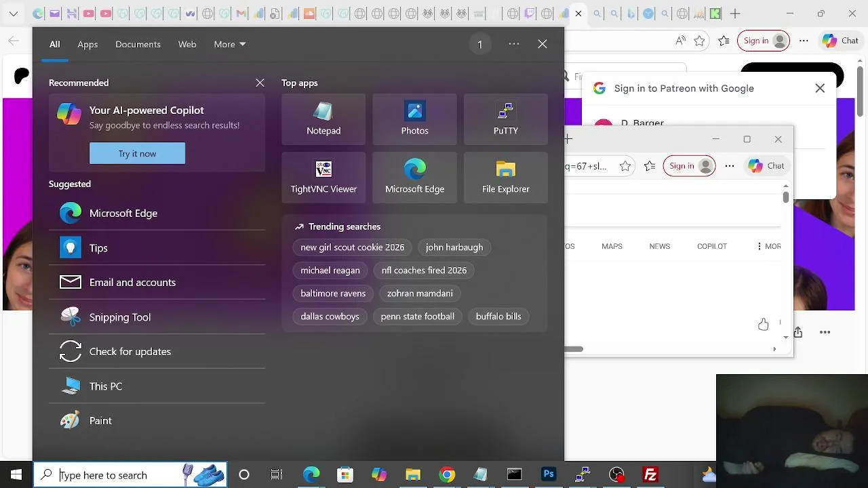Select COPILOT tab in small Edge window
This screenshot has height=488, width=868.
click(x=712, y=246)
